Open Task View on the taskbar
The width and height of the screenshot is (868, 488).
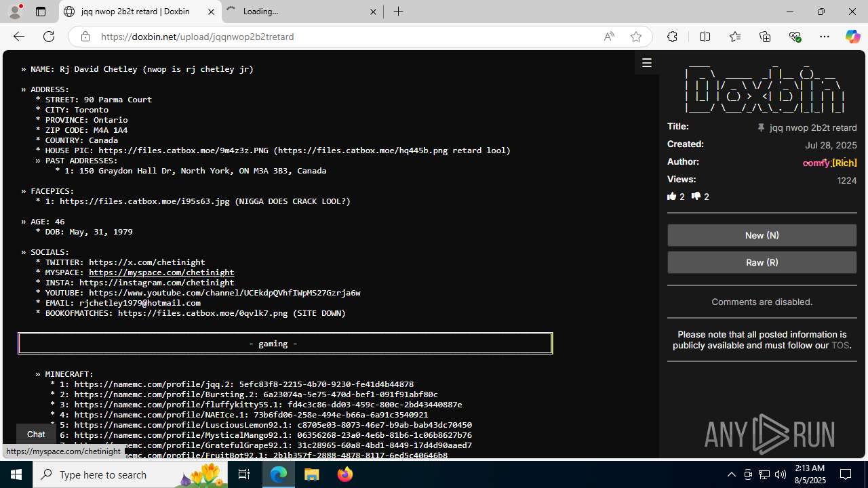coord(244,474)
